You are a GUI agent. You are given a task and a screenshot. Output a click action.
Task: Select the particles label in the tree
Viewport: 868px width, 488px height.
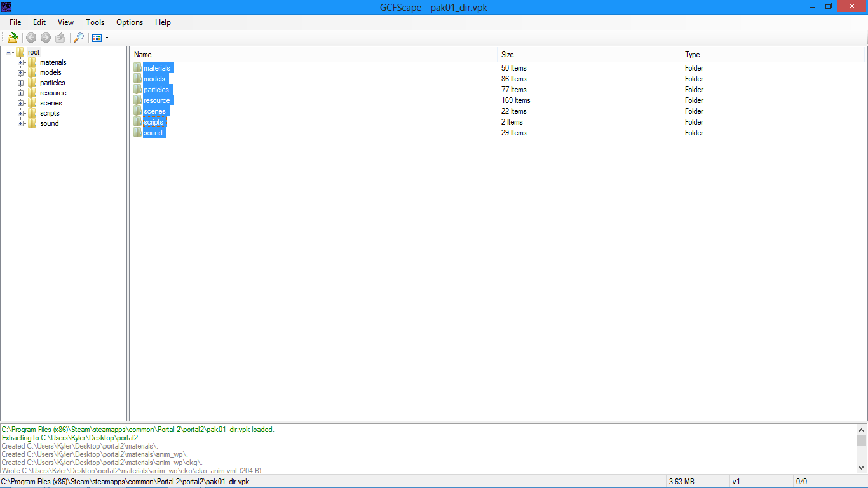click(x=52, y=83)
